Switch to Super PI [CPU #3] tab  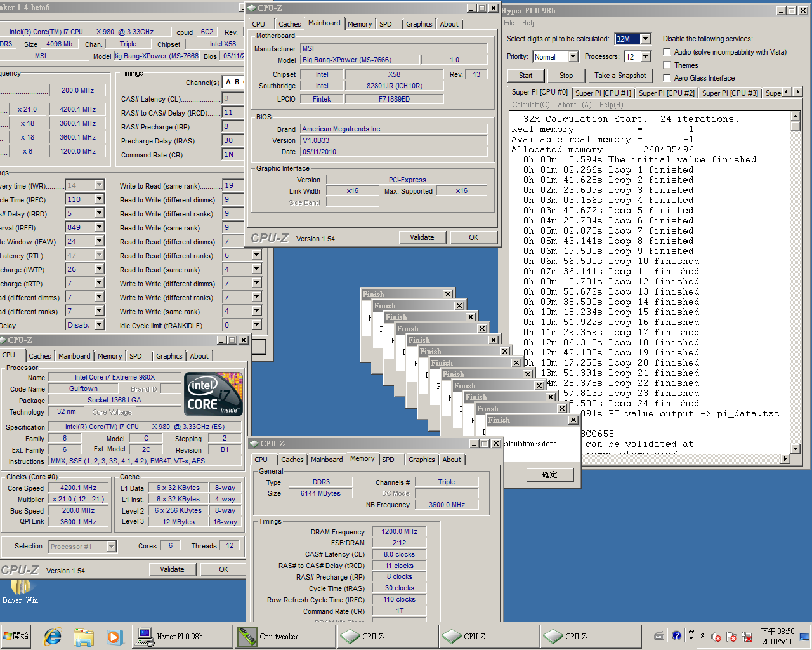pos(730,93)
